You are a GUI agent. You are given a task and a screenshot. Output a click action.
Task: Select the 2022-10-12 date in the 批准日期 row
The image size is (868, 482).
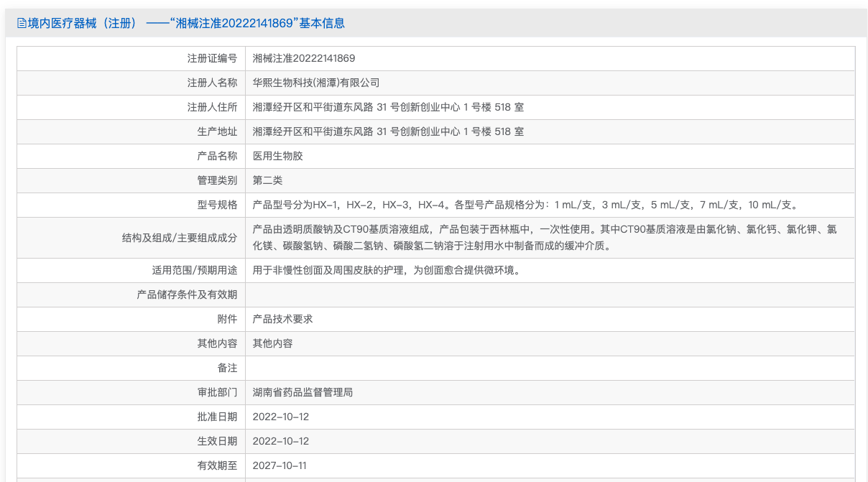(x=281, y=417)
